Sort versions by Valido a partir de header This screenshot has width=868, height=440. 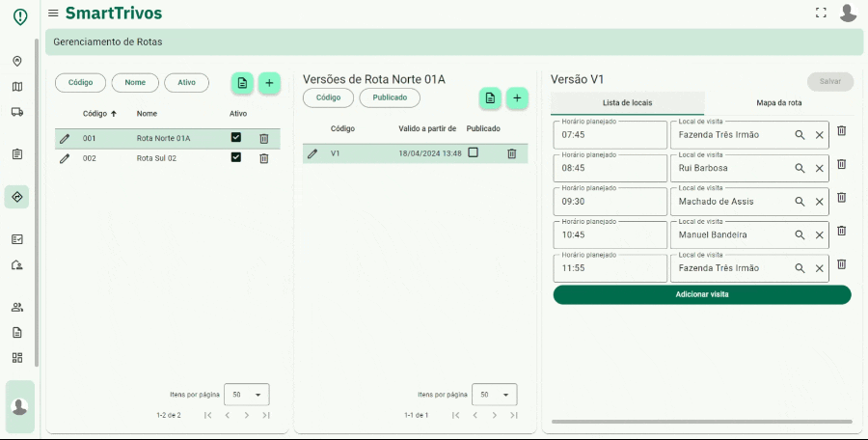coord(427,128)
